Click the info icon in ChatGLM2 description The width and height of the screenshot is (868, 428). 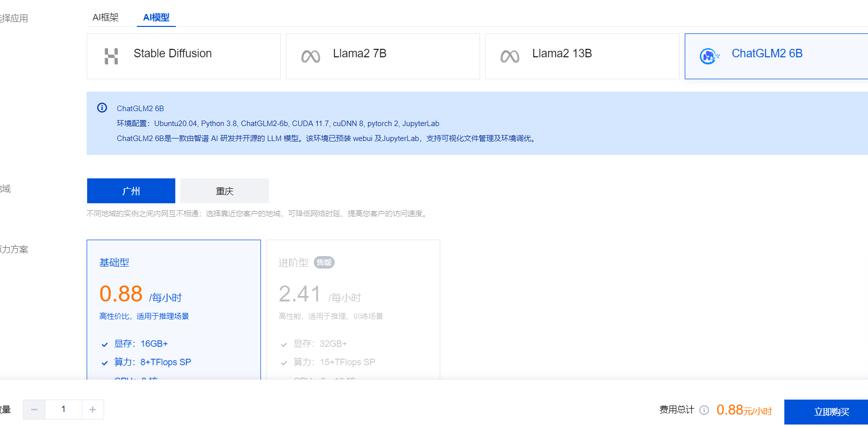click(102, 108)
